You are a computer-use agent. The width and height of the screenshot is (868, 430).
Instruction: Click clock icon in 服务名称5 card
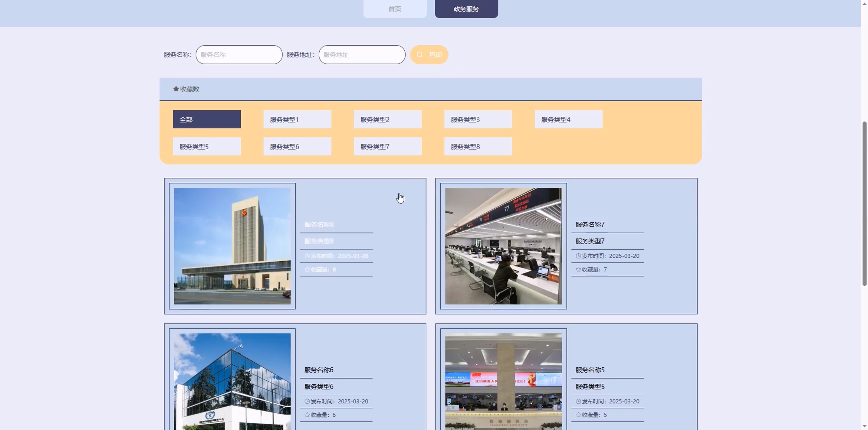(x=578, y=401)
